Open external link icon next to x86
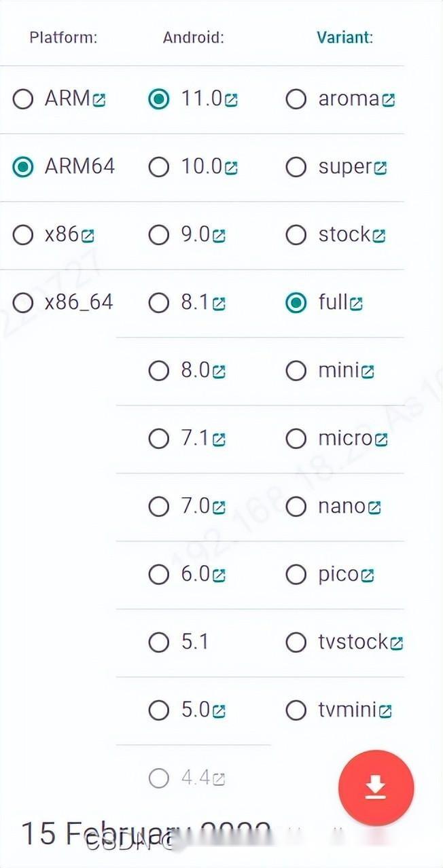 click(88, 236)
